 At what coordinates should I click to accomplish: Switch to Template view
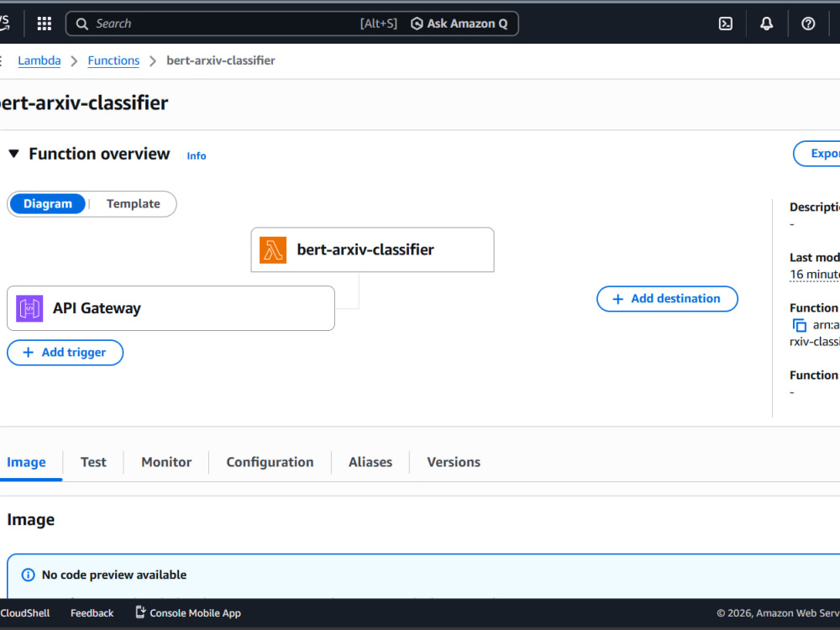tap(133, 204)
